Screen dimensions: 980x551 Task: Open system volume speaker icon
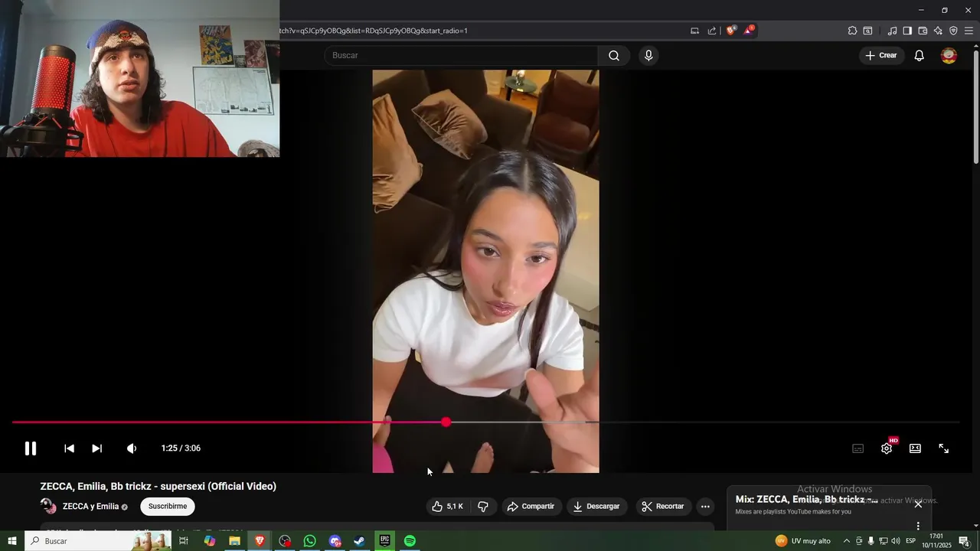(895, 541)
